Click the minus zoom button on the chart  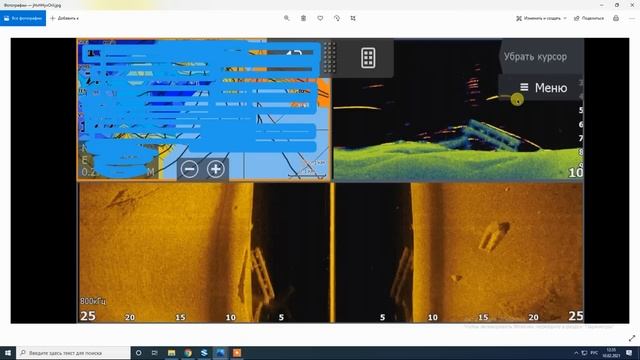(x=189, y=169)
